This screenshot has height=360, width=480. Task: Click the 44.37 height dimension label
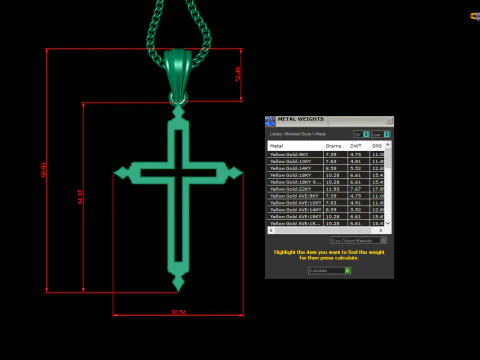click(80, 197)
